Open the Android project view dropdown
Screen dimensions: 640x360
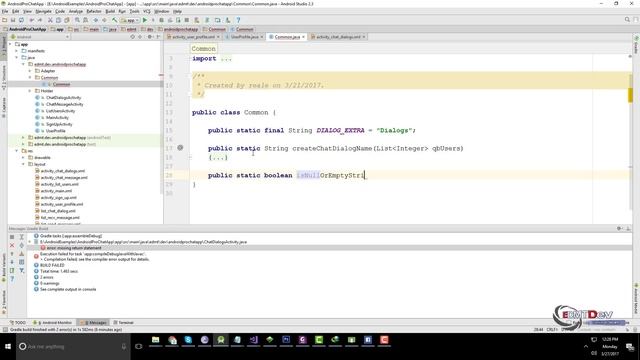pos(40,37)
